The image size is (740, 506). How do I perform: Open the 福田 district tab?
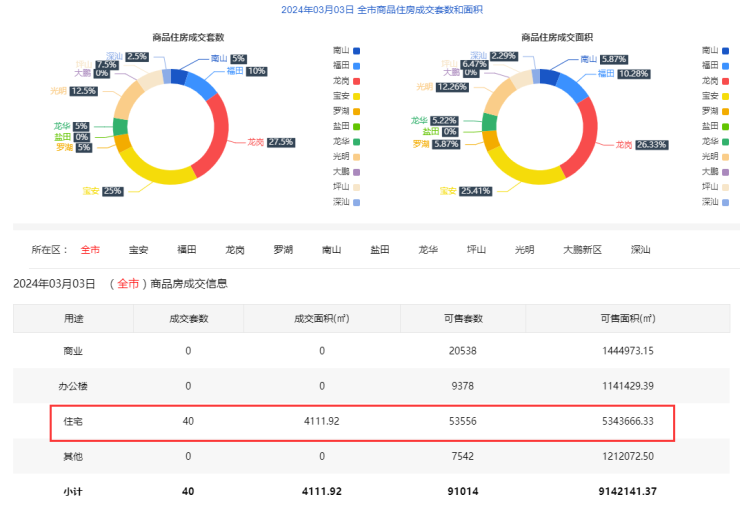[186, 249]
